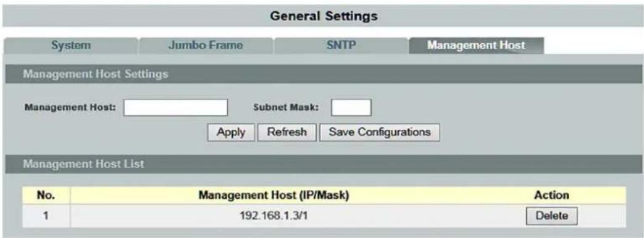Image resolution: width=644 pixels, height=238 pixels.
Task: Focus the Management Host input field
Action: point(175,108)
